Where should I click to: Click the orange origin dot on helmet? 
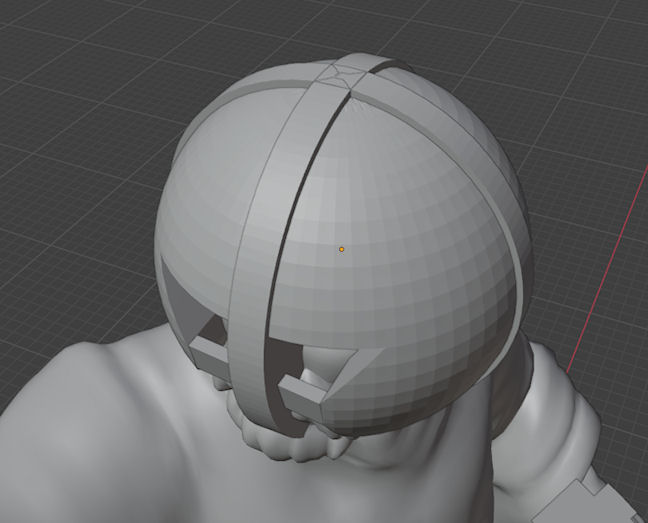coord(341,249)
